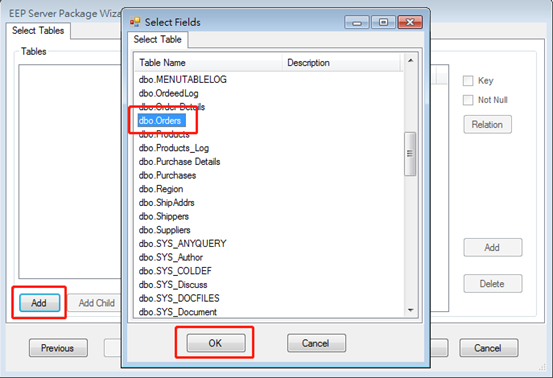Select dbo.SYS_Author row

point(171,257)
